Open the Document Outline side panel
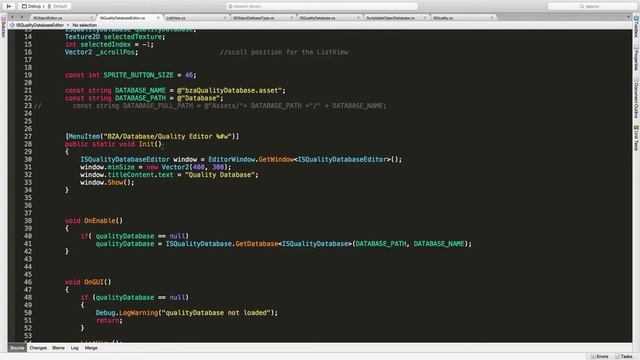This screenshot has width=640, height=360. click(636, 99)
